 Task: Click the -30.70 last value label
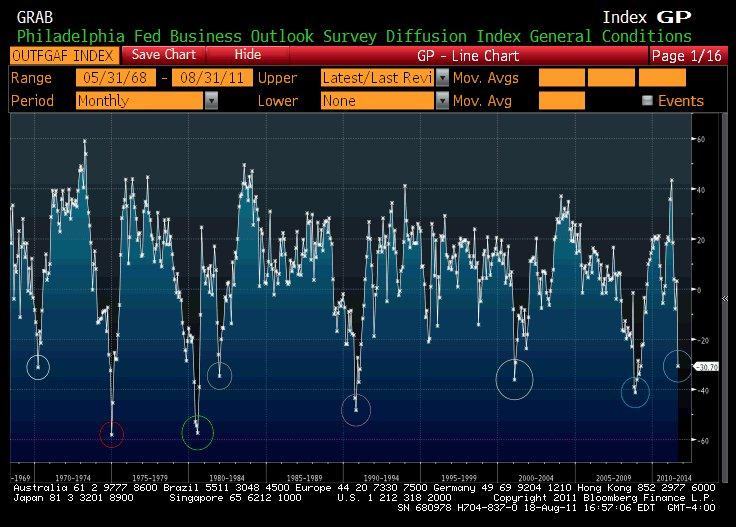(707, 367)
